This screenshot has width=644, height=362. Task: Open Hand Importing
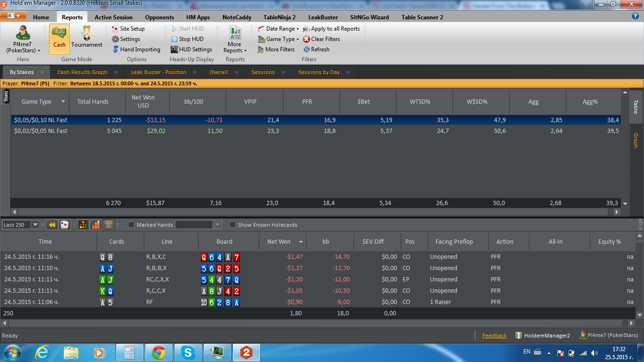(136, 49)
